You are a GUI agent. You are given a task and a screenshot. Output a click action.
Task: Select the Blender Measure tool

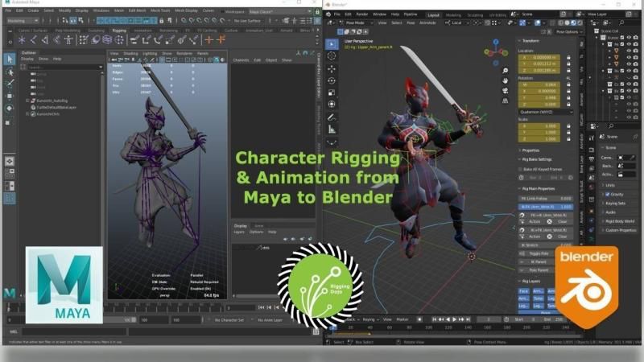332,130
